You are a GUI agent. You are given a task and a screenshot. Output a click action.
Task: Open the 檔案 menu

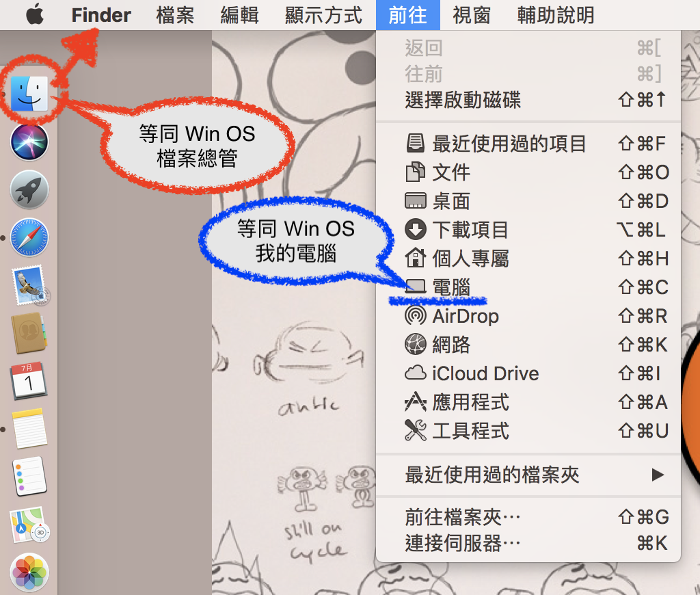pos(176,15)
